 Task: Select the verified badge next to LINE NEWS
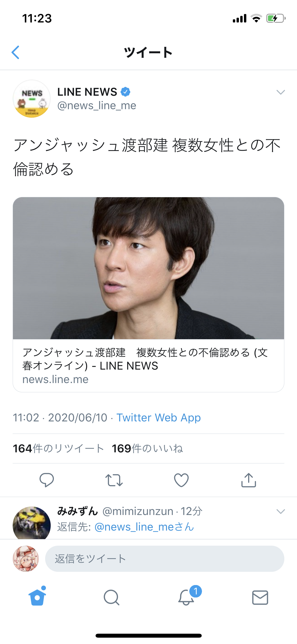[126, 92]
